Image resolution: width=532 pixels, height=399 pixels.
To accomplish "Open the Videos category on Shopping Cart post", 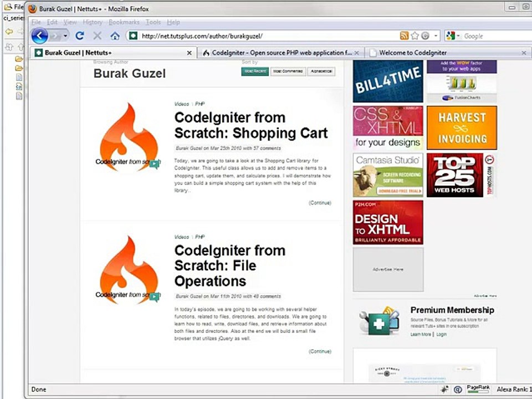I will 182,104.
